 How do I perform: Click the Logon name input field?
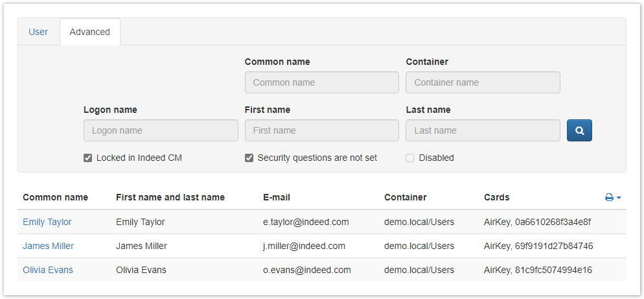pyautogui.click(x=161, y=130)
